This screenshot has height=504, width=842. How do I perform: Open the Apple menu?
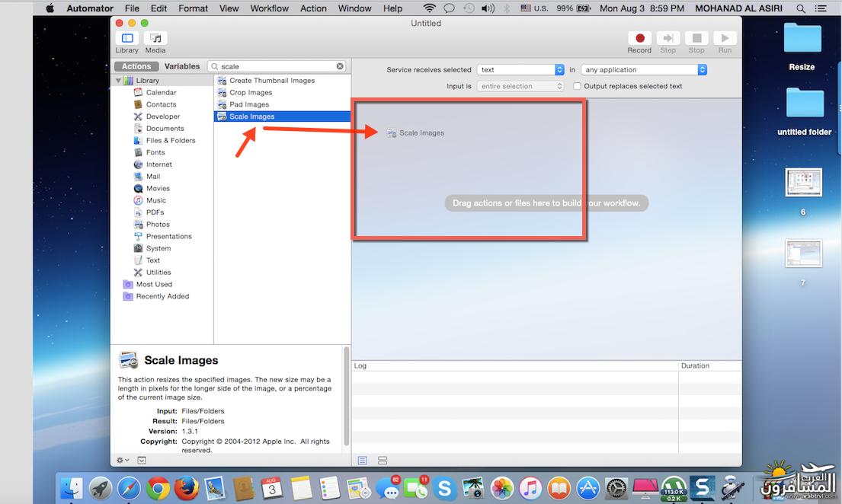pyautogui.click(x=50, y=8)
